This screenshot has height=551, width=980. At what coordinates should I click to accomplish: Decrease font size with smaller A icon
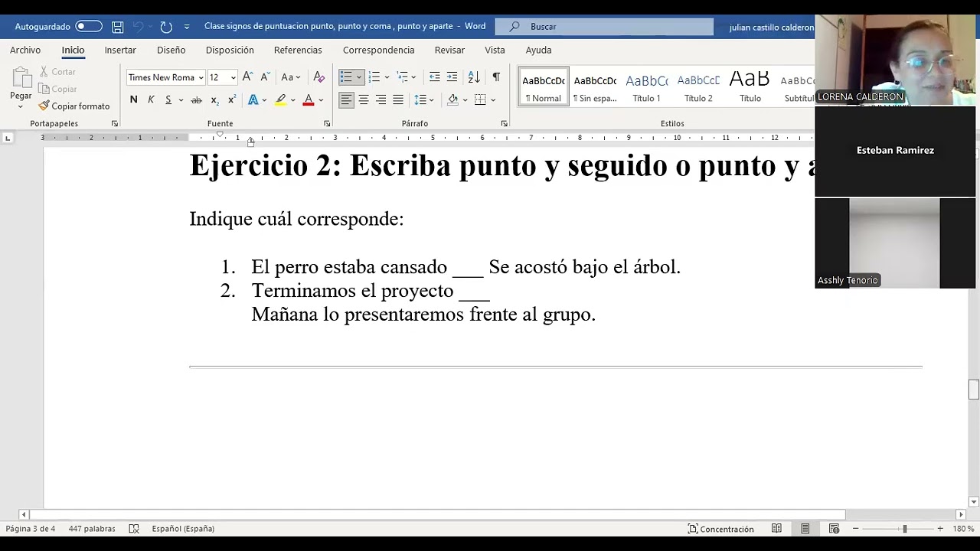[x=265, y=77]
